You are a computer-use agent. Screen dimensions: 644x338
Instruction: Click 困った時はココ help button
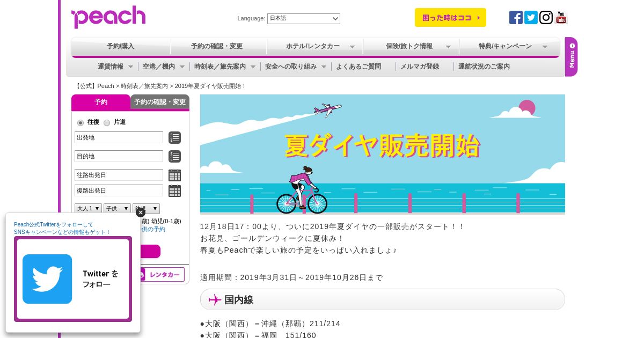(450, 18)
